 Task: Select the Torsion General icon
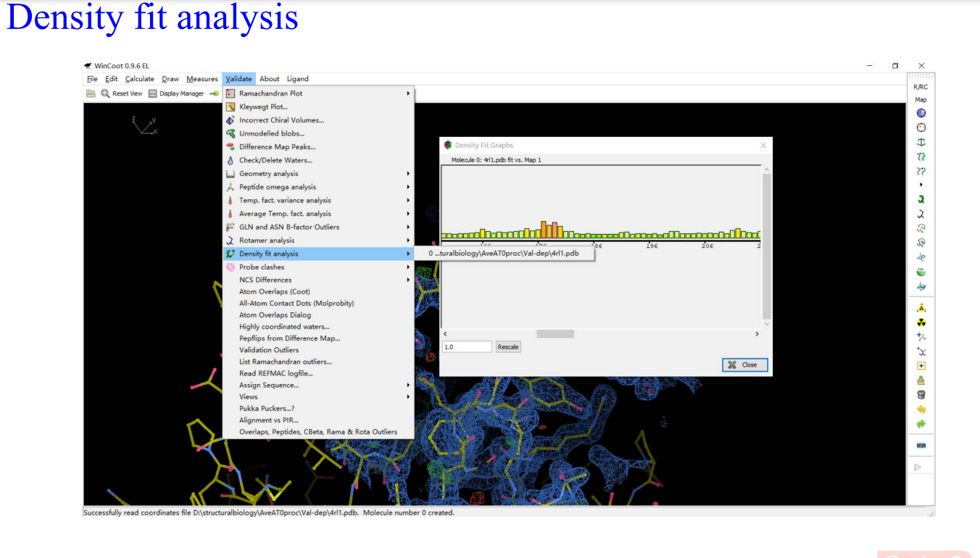pyautogui.click(x=921, y=243)
